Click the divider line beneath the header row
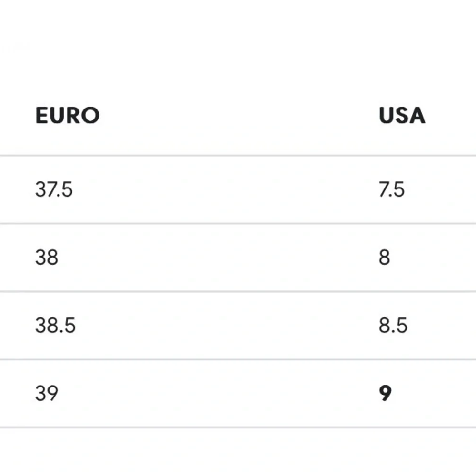The height and width of the screenshot is (476, 476). click(x=238, y=156)
